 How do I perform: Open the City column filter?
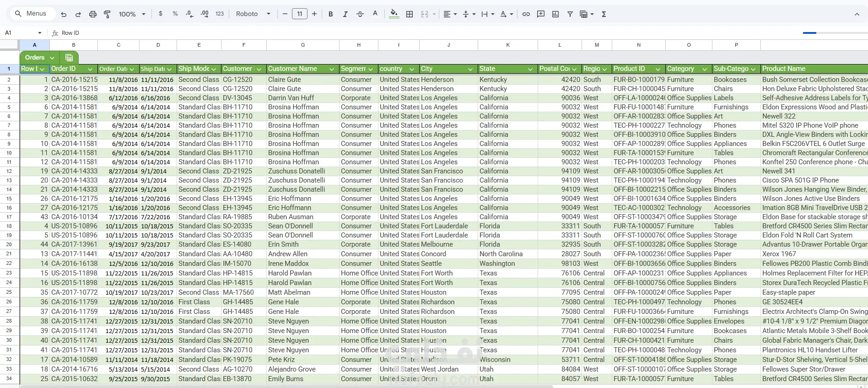tap(470, 69)
